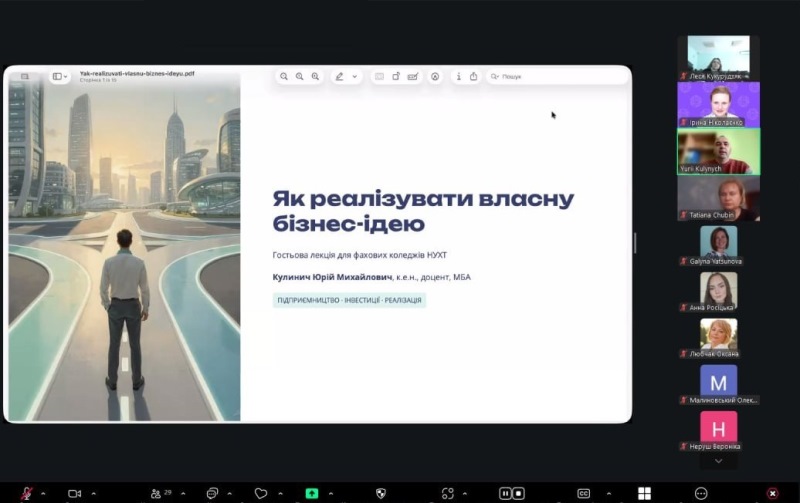Open video options arrow beside camera icon
This screenshot has width=800, height=503.
click(x=93, y=493)
